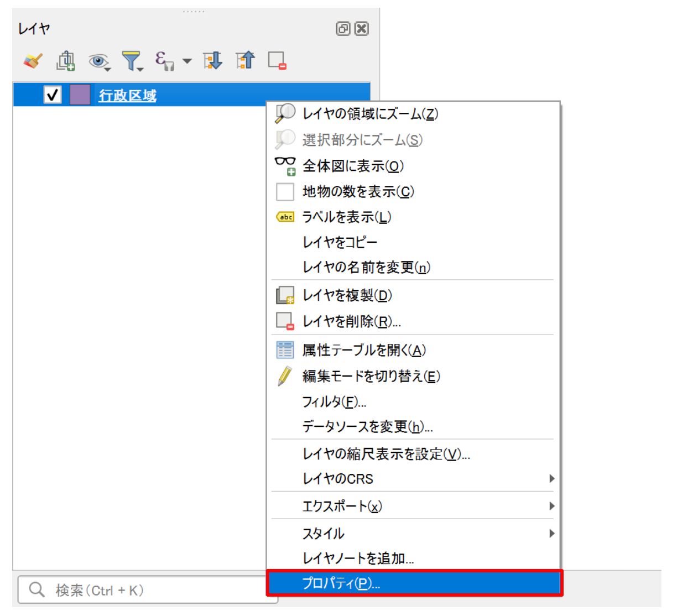698x616 pixels.
Task: Expand the スタイル submenu arrow
Action: (551, 534)
